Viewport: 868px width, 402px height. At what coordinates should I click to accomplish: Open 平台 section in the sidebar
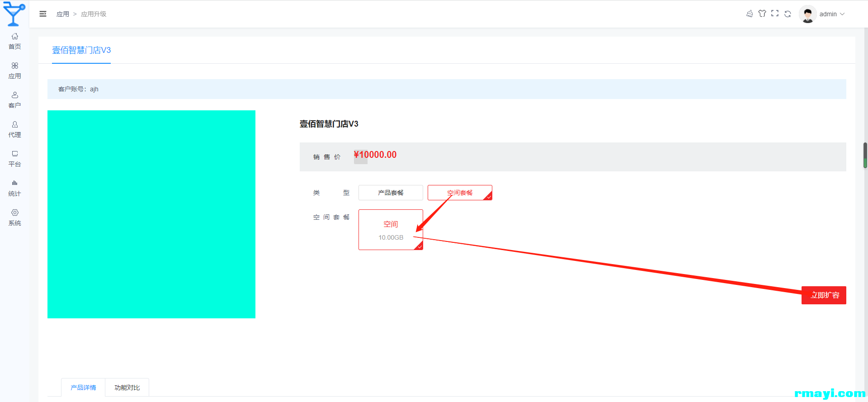[14, 159]
